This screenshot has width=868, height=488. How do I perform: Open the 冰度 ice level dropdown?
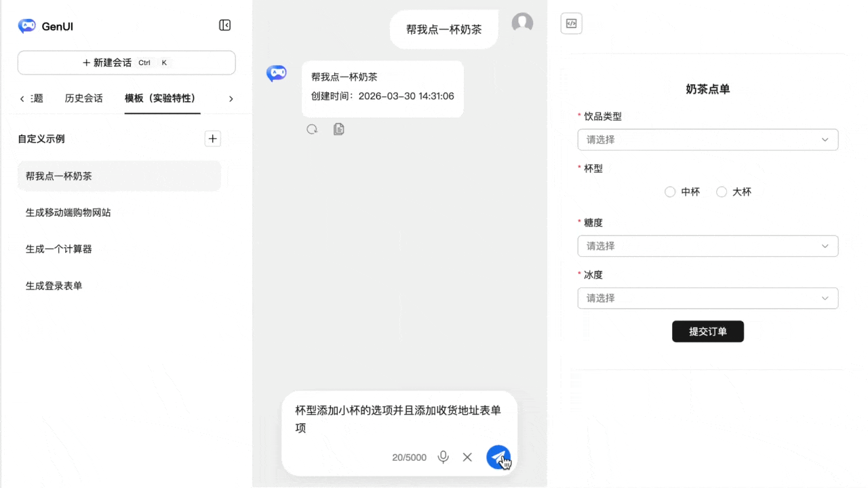click(x=708, y=298)
